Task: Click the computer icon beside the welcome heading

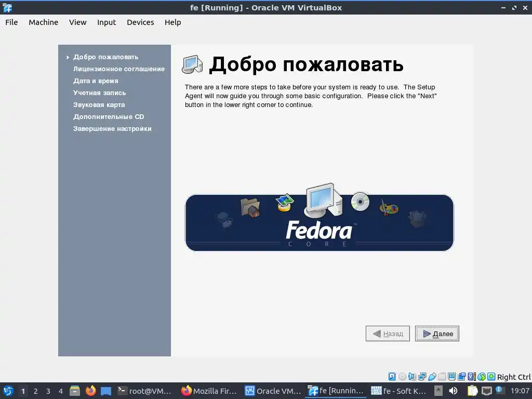Action: tap(192, 64)
